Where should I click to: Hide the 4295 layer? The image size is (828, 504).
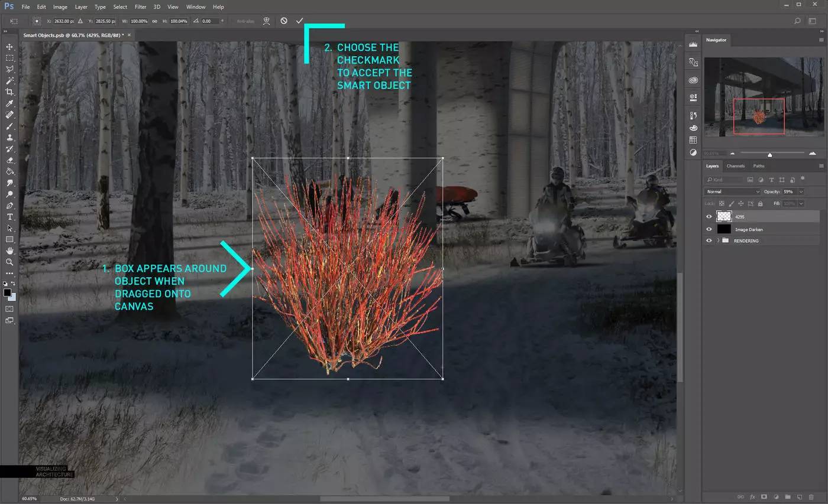click(x=709, y=217)
